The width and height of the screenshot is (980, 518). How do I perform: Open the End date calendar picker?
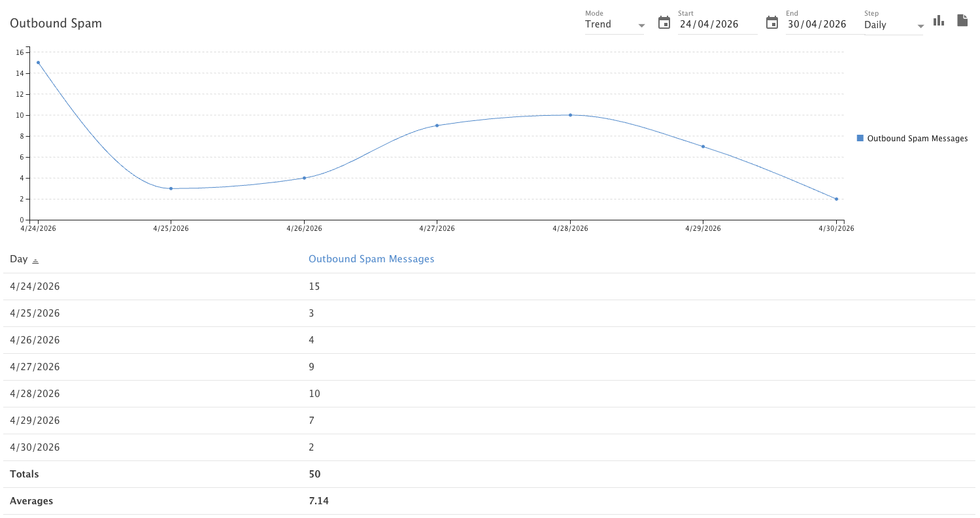[772, 24]
